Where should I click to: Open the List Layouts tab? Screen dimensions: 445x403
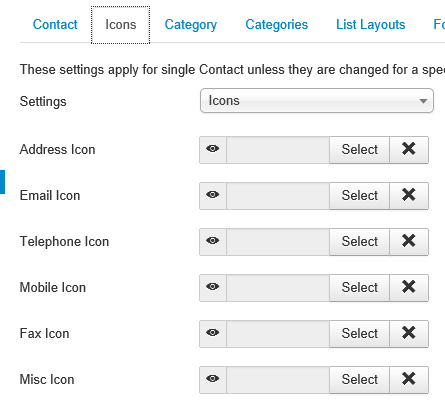[371, 25]
